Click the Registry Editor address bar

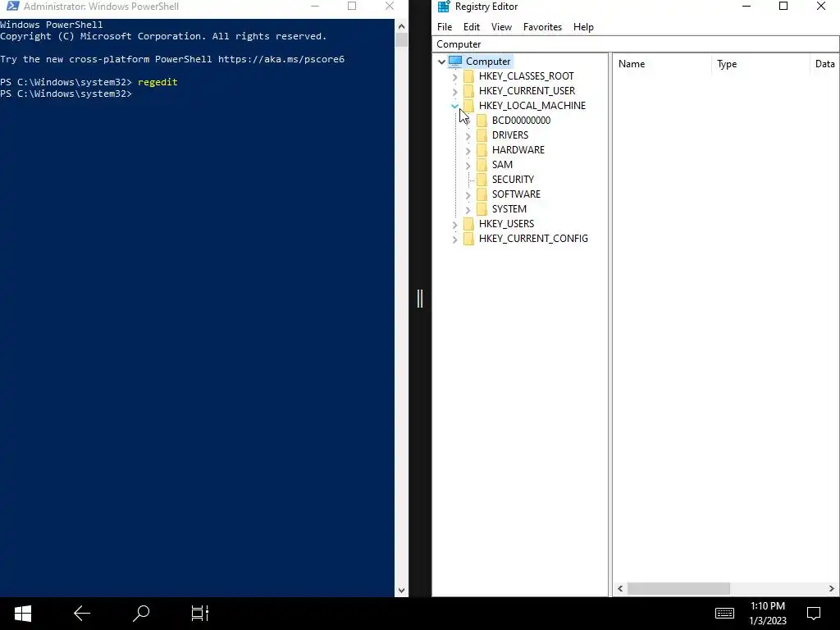tap(636, 44)
